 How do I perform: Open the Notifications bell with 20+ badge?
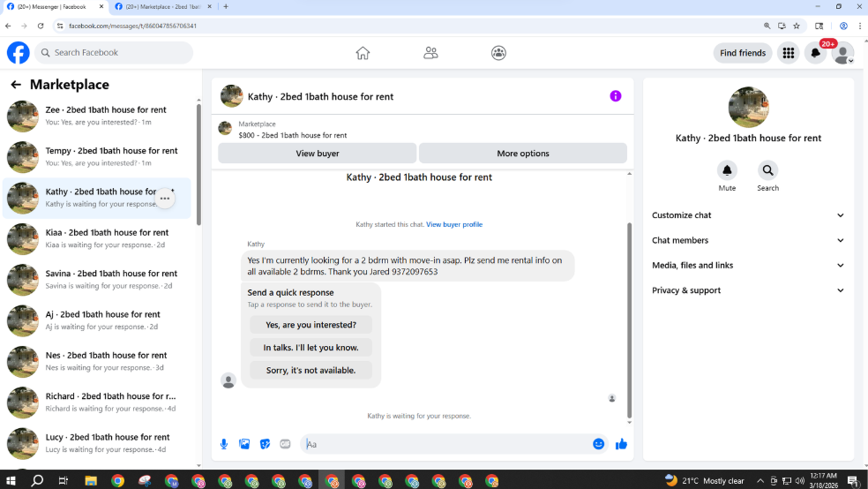click(x=815, y=53)
